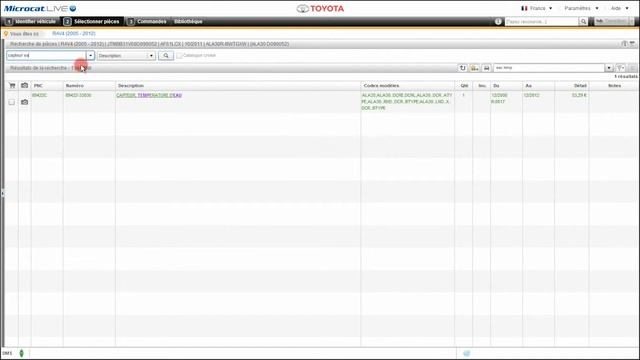This screenshot has height=360, width=640.
Task: Click the part number in Numéro cell
Action: (x=78, y=95)
